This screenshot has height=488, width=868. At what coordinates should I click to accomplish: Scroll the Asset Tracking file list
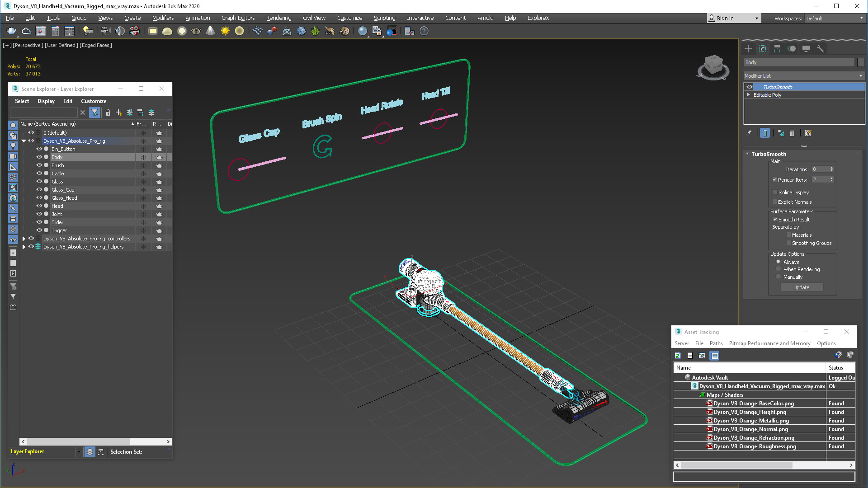[763, 465]
